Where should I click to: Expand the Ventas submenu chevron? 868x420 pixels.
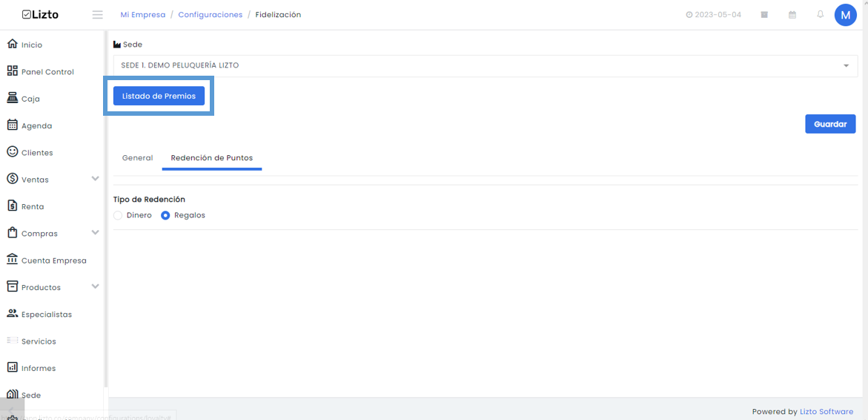95,178
